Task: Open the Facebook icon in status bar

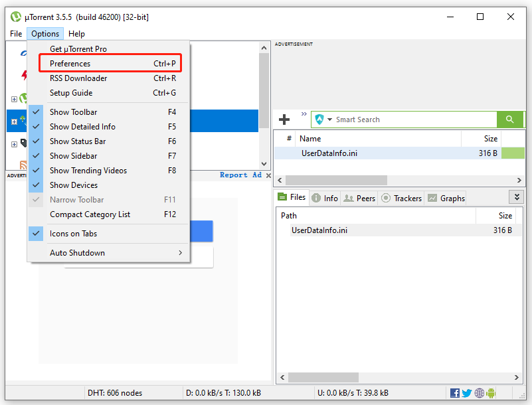Action: click(455, 393)
